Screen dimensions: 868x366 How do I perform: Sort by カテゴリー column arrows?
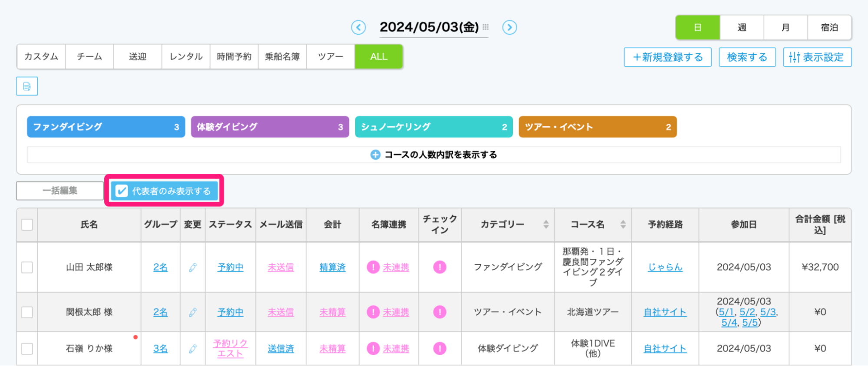coord(546,224)
